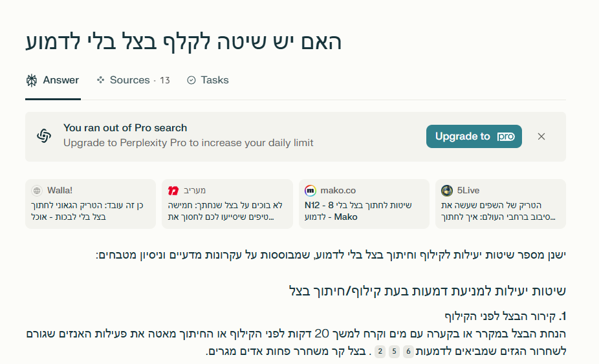Open the 5Live source card
The image size is (599, 364).
click(500, 204)
